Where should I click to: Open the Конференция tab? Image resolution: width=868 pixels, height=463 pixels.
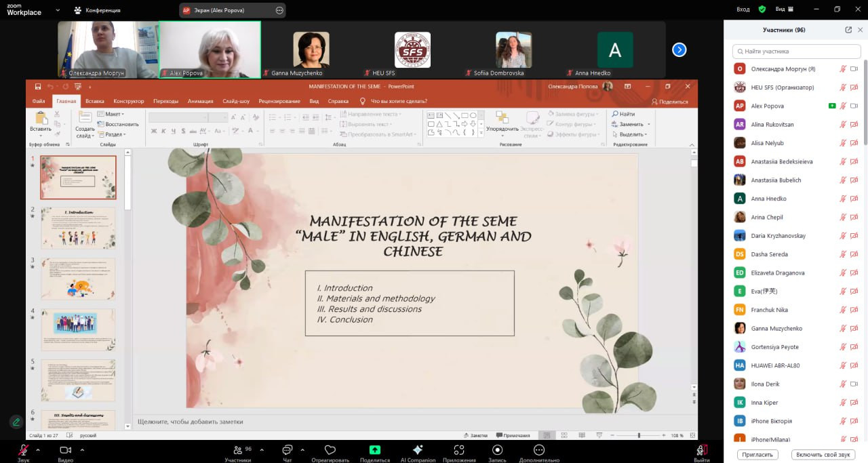click(x=98, y=10)
